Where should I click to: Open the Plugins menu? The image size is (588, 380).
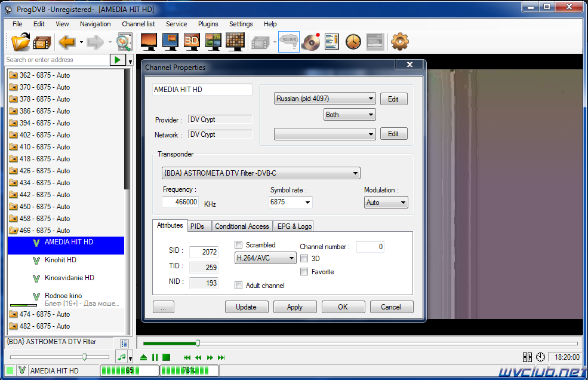click(x=208, y=24)
